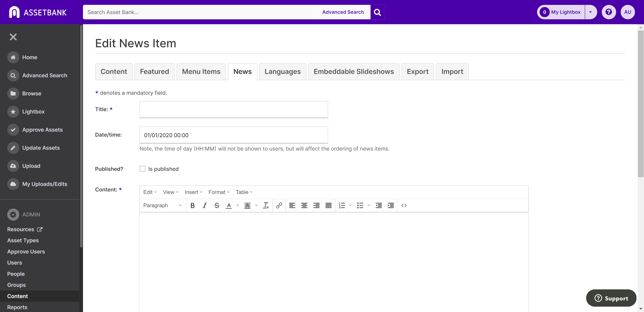Apply background highlight color icon
Viewport: 644px width, 312px height.
pos(247,206)
